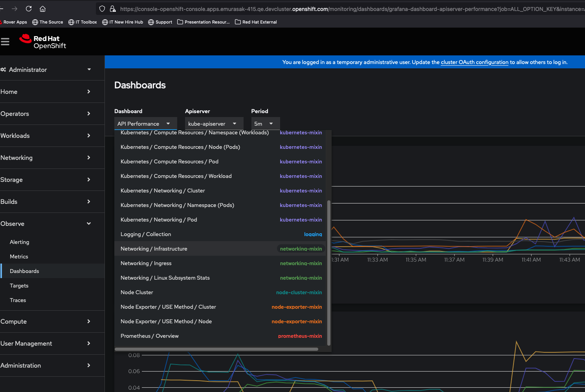The width and height of the screenshot is (585, 392).
Task: Click the browser home icon
Action: 43,9
